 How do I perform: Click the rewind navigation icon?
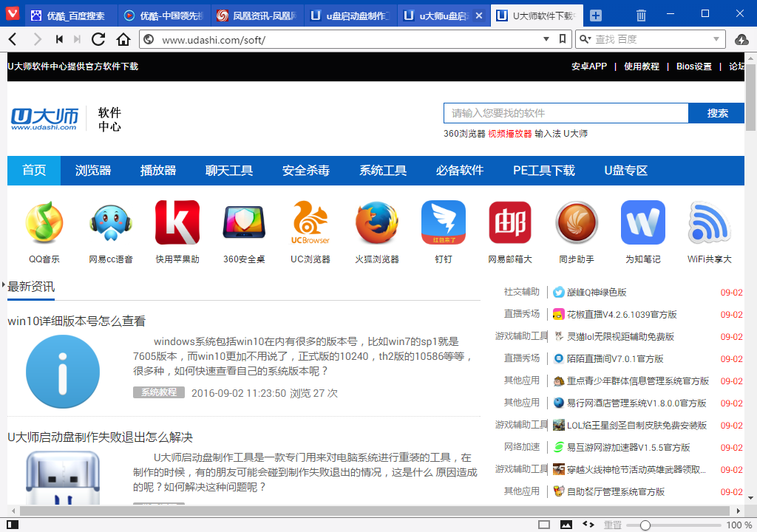tap(59, 39)
